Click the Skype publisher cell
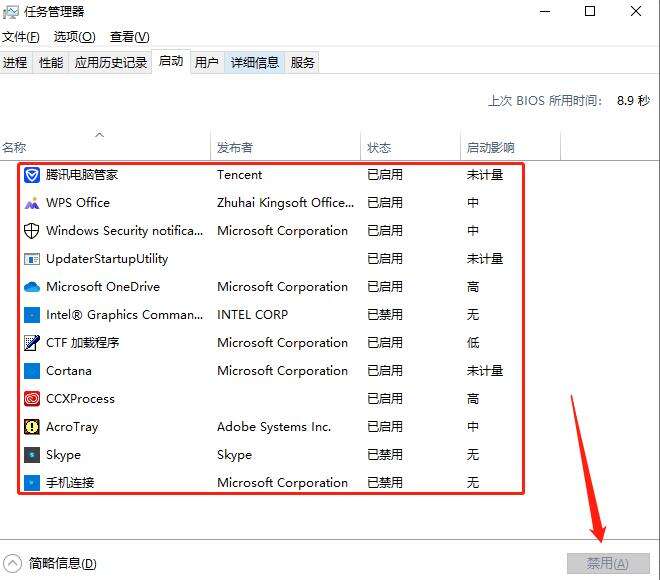This screenshot has width=660, height=580. click(234, 455)
